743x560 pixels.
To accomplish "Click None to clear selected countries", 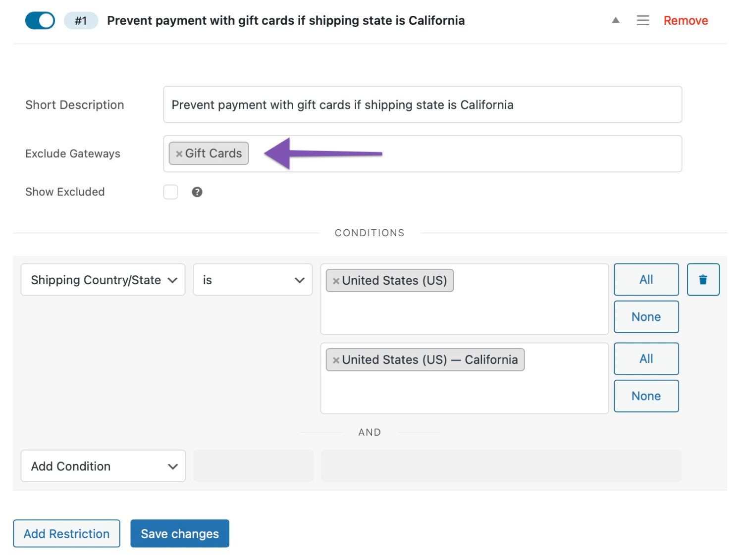I will pos(646,317).
